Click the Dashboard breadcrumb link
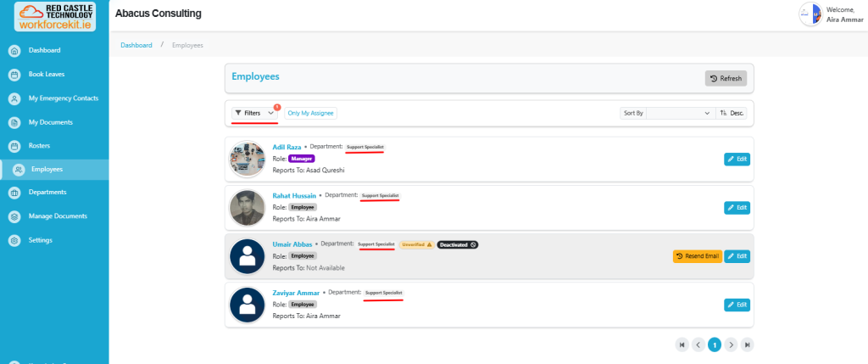 [136, 45]
